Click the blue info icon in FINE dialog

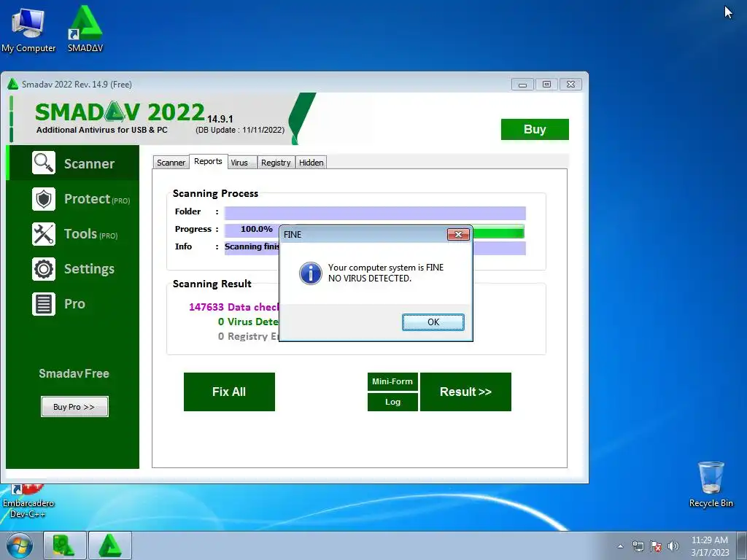coord(311,273)
